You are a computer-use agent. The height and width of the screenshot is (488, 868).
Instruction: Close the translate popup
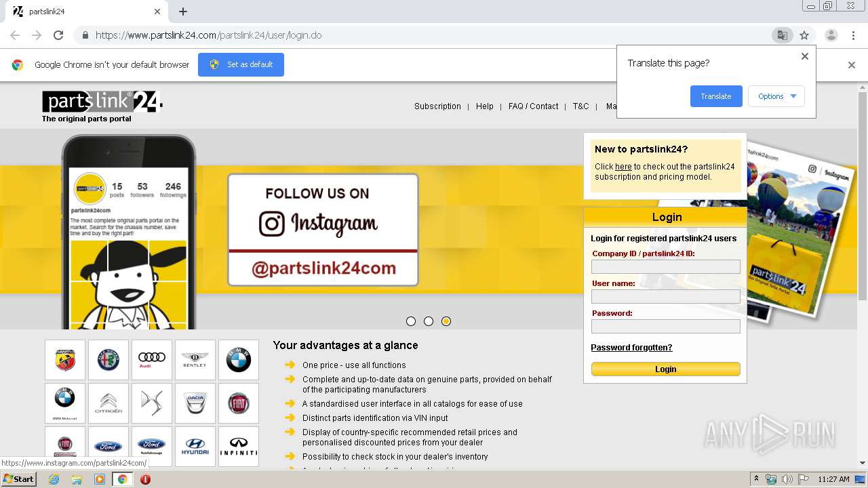pyautogui.click(x=805, y=56)
